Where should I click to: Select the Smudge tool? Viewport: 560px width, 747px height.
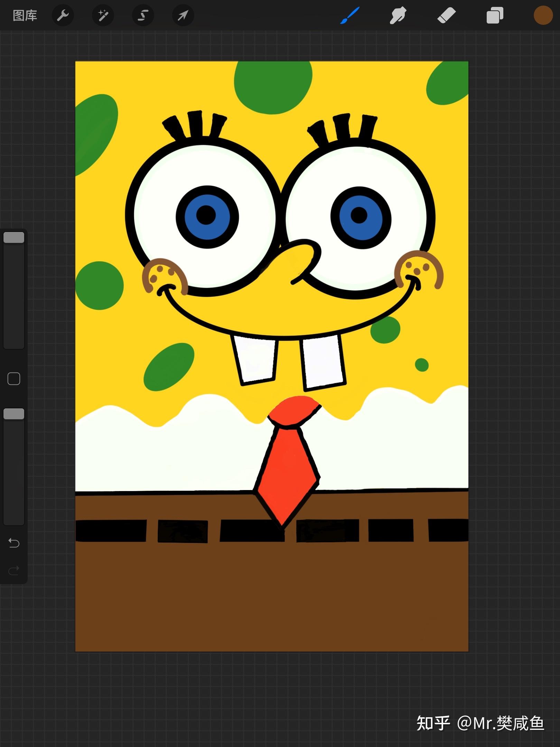[398, 16]
